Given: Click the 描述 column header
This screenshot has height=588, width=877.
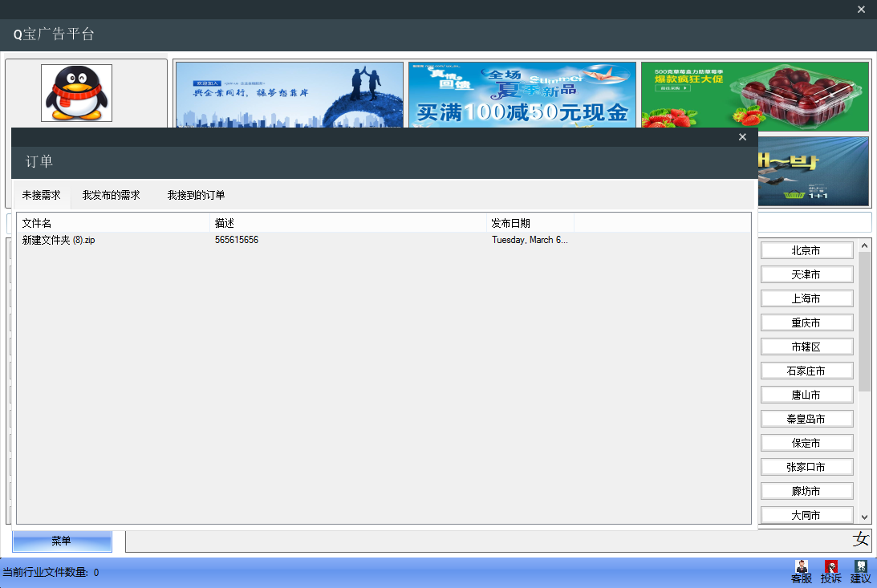Looking at the screenshot, I should pyautogui.click(x=347, y=223).
